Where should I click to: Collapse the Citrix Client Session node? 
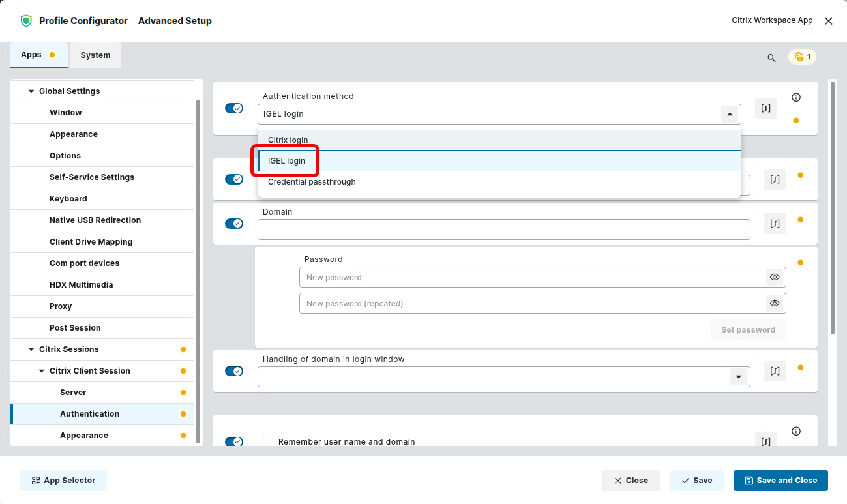click(x=42, y=371)
